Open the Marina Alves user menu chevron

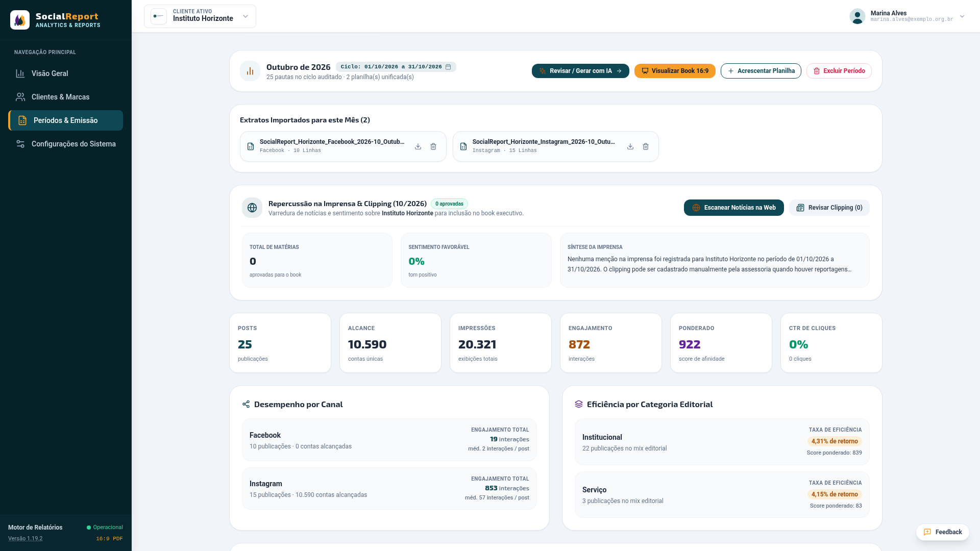click(x=962, y=16)
